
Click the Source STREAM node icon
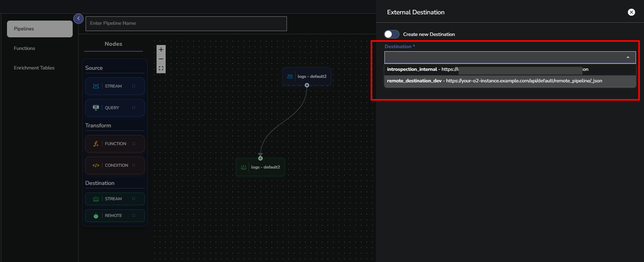click(x=96, y=86)
